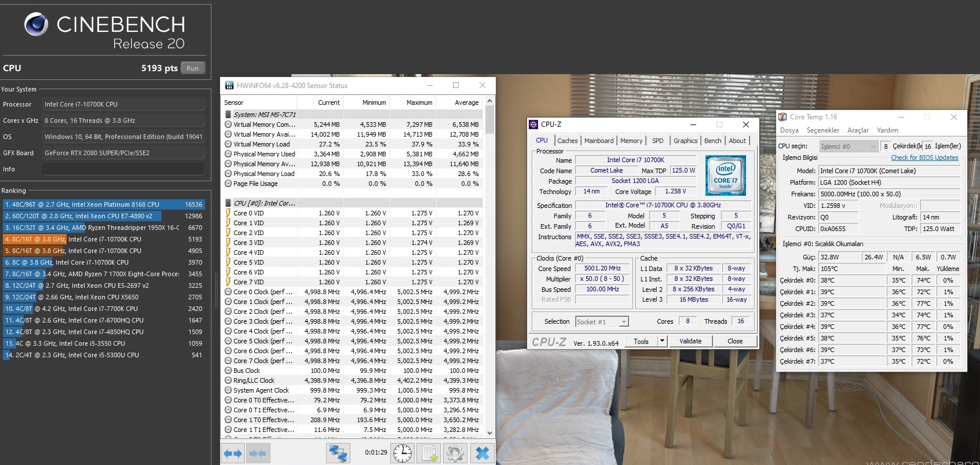The image size is (980, 465).
Task: Open HWiNFO remote network monitors icon
Action: [338, 453]
